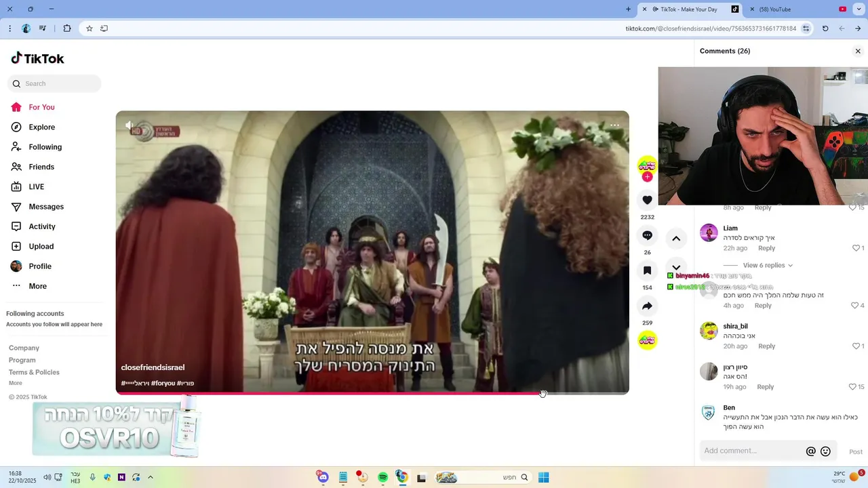
Task: Bookmark this page with the star icon
Action: [89, 28]
